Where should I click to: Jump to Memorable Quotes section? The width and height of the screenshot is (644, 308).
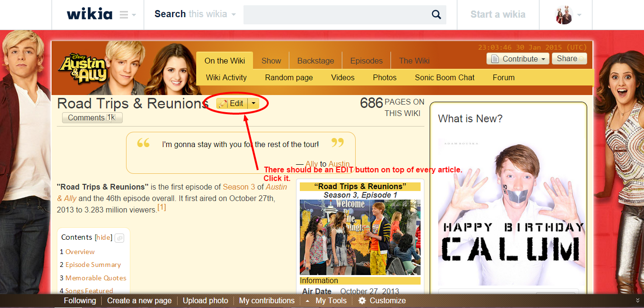pos(96,278)
